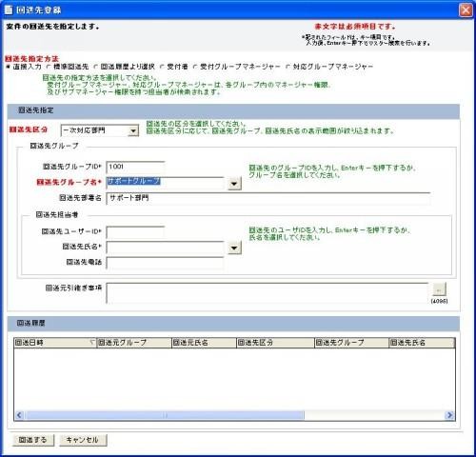Click the 回送する button
This screenshot has width=476, height=457.
(x=33, y=440)
